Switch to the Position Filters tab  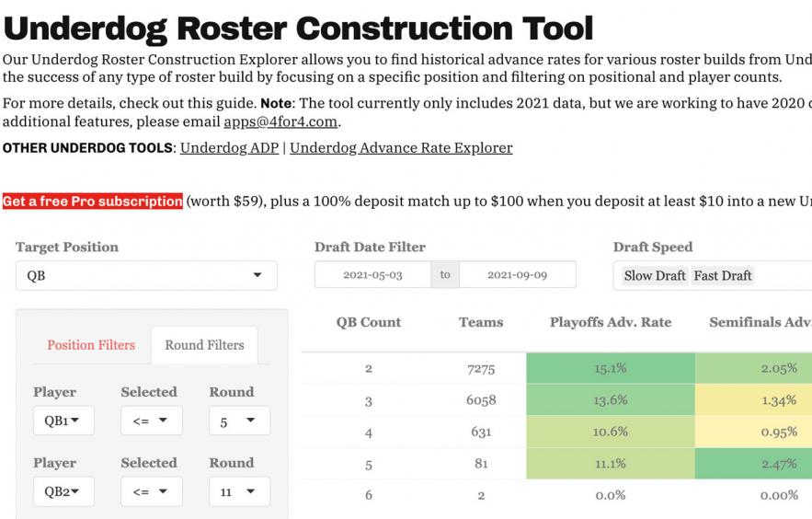pyautogui.click(x=91, y=345)
